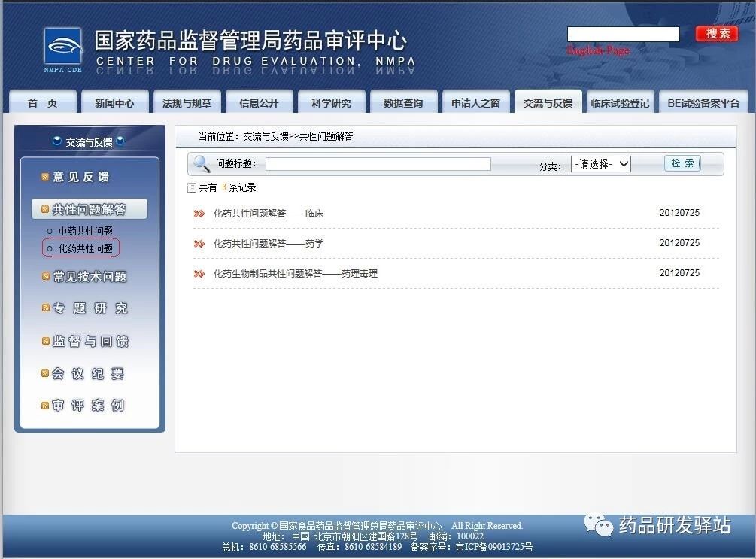This screenshot has width=756, height=559.
Task: Open the 化药共性问题 sub-item
Action: coord(86,249)
